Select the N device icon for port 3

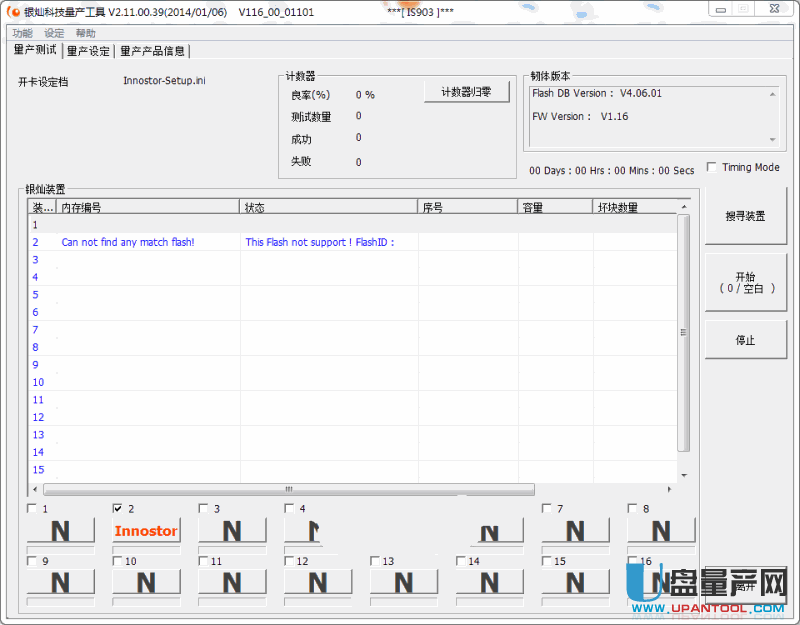point(232,531)
